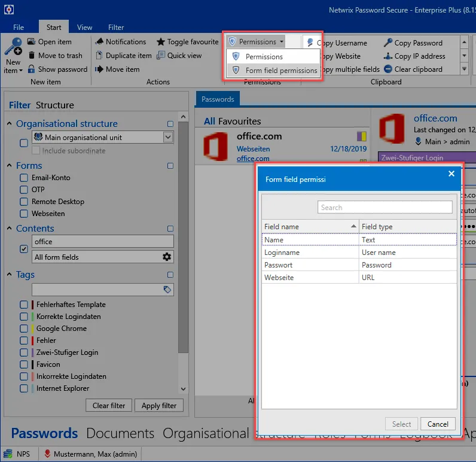Screen dimensions: 476x462
Task: Click the filter panel scrollbar
Action: [183, 237]
